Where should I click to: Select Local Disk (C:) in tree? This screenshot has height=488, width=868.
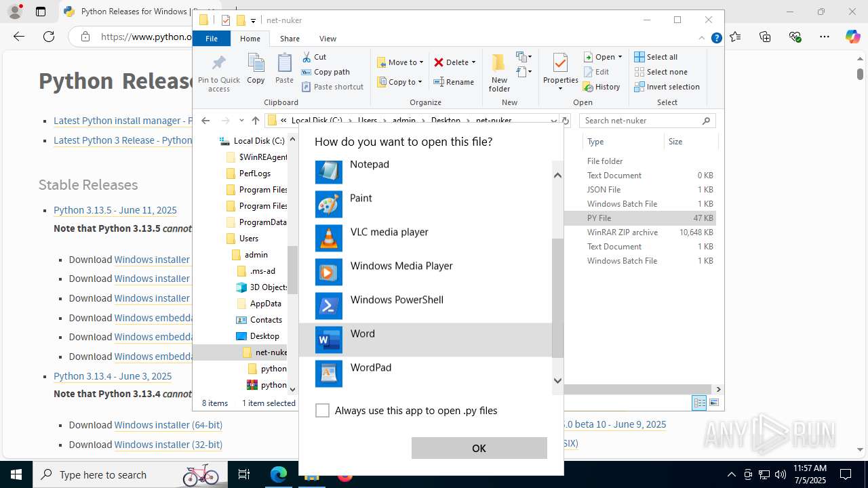pos(252,141)
